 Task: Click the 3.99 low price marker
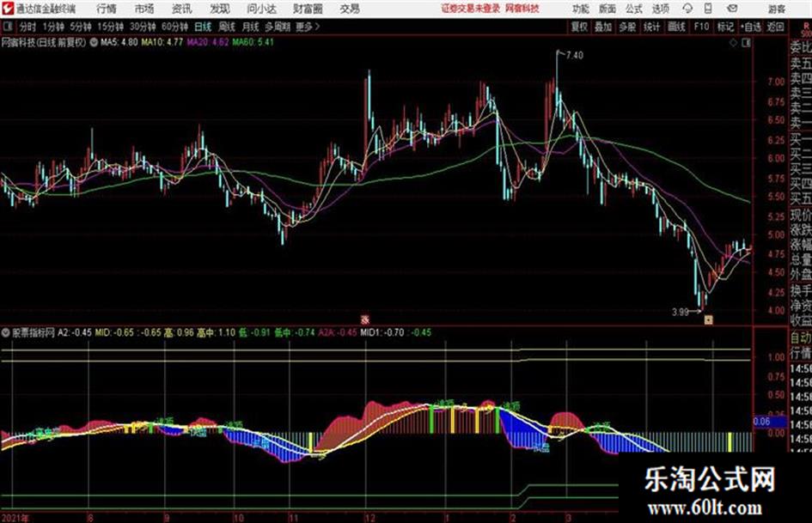[x=680, y=312]
